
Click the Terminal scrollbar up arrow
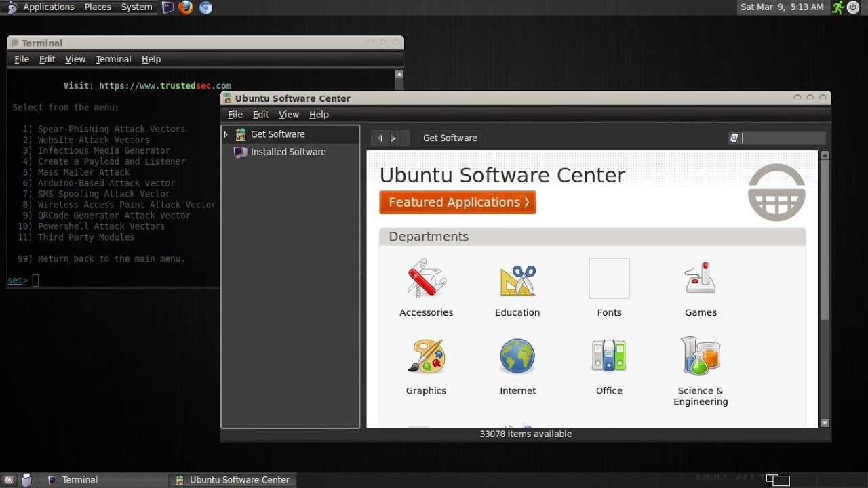pyautogui.click(x=399, y=75)
